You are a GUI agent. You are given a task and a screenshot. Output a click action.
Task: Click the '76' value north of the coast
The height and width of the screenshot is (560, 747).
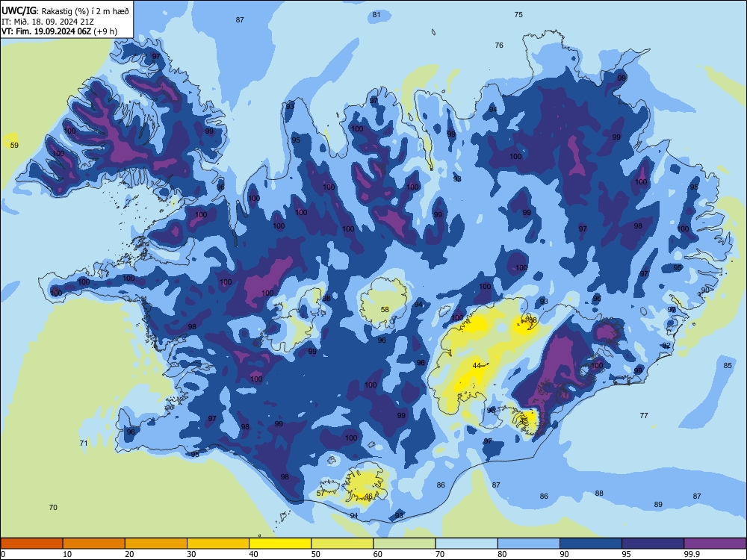point(499,46)
